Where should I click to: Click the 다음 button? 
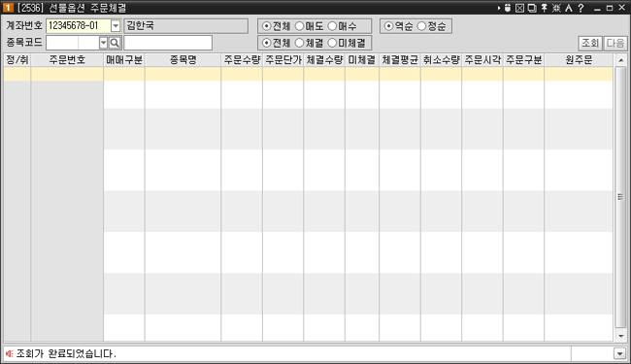pyautogui.click(x=615, y=43)
